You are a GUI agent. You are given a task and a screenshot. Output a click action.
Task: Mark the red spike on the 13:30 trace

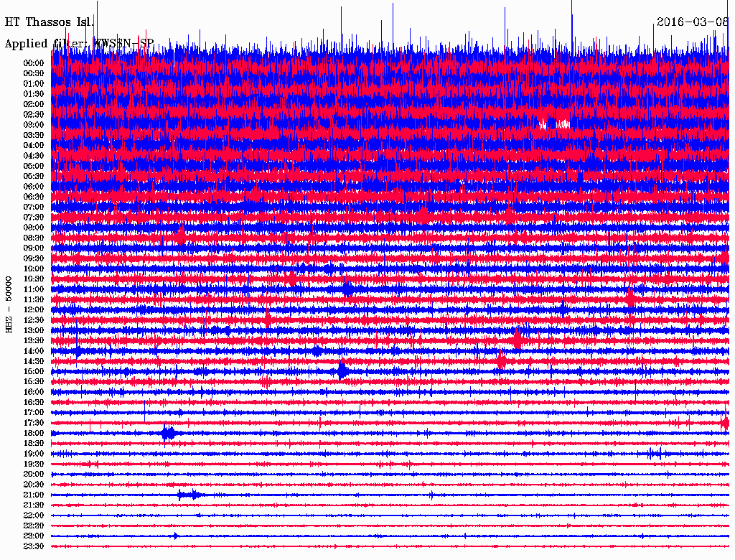click(517, 339)
